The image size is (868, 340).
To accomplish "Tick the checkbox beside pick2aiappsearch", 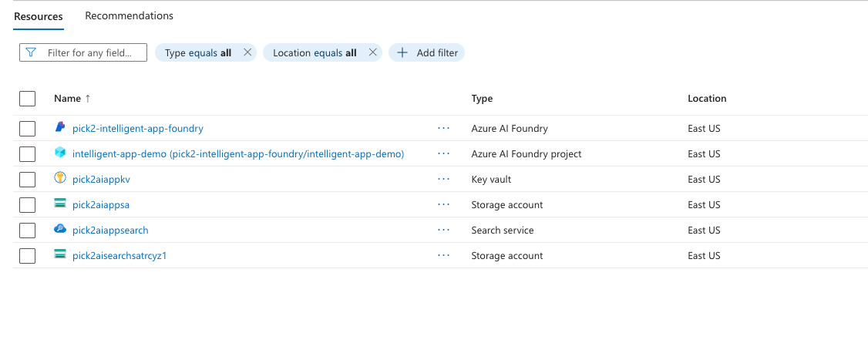I will 28,231.
